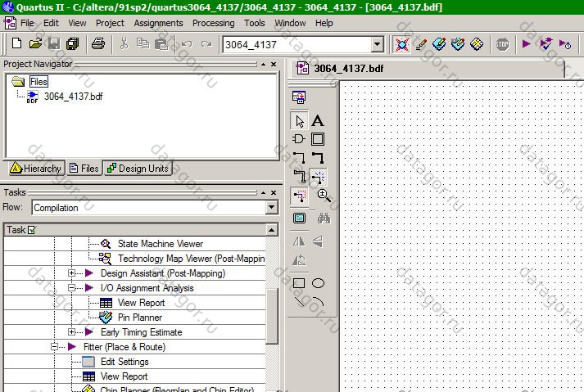Print the current schematic
This screenshot has width=584, height=392.
pyautogui.click(x=98, y=43)
